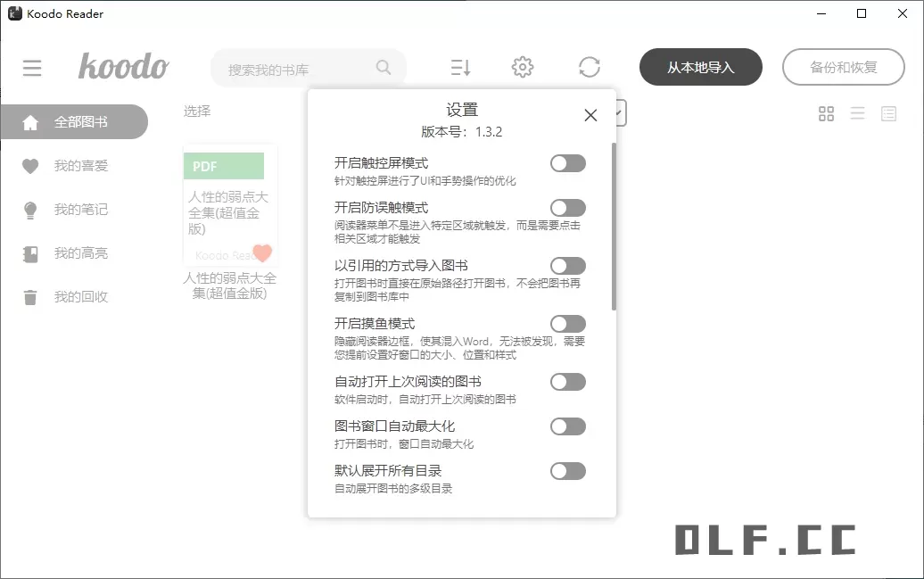Click the 从本地导入 button
Viewport: 924px width, 579px height.
[x=701, y=67]
